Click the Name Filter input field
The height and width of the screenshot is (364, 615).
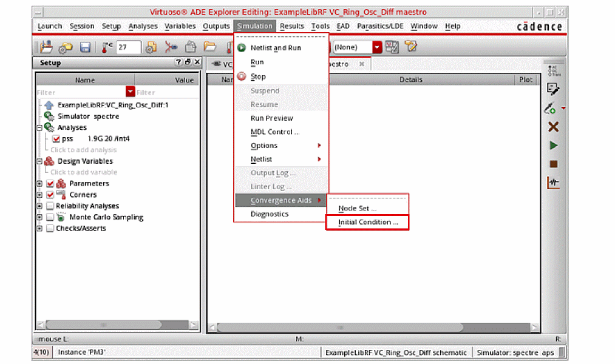81,92
